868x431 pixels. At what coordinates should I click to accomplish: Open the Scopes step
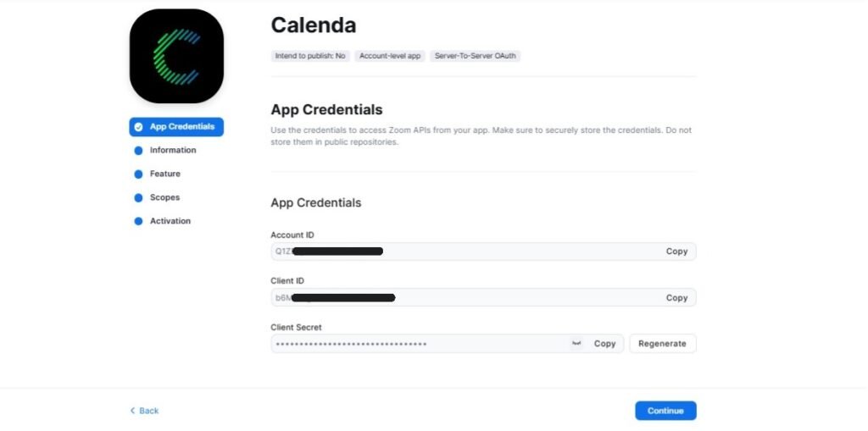tap(164, 198)
